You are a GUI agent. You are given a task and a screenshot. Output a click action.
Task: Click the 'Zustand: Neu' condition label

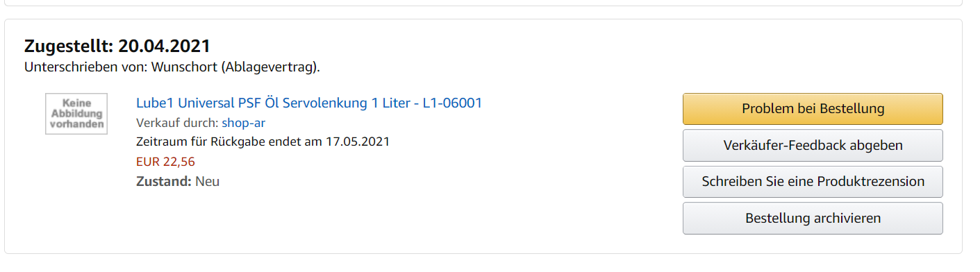(178, 182)
